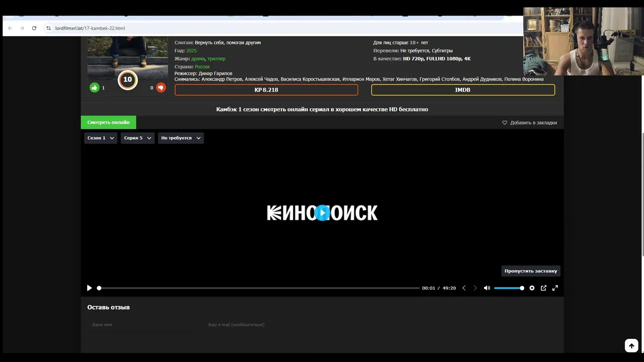Expand the Серия 5 dropdown

tap(137, 138)
